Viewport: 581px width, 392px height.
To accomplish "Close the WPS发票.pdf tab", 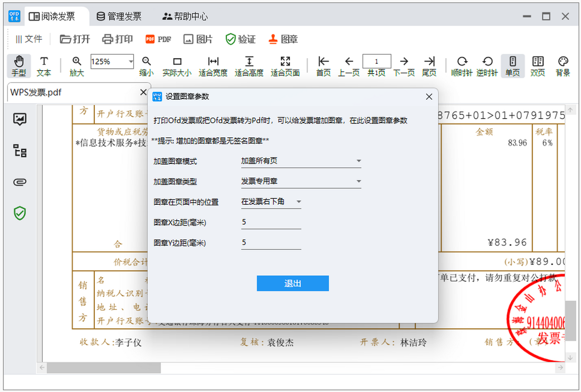I will click(143, 92).
